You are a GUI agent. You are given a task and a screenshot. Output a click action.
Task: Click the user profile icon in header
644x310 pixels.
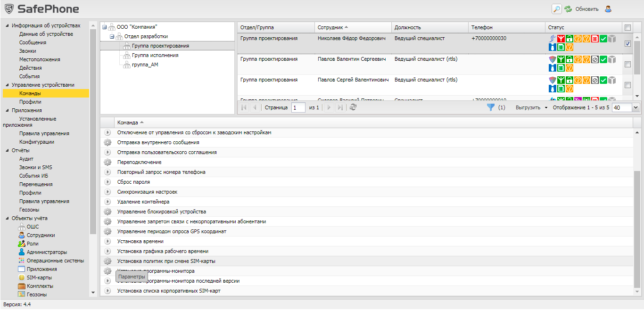coord(609,8)
